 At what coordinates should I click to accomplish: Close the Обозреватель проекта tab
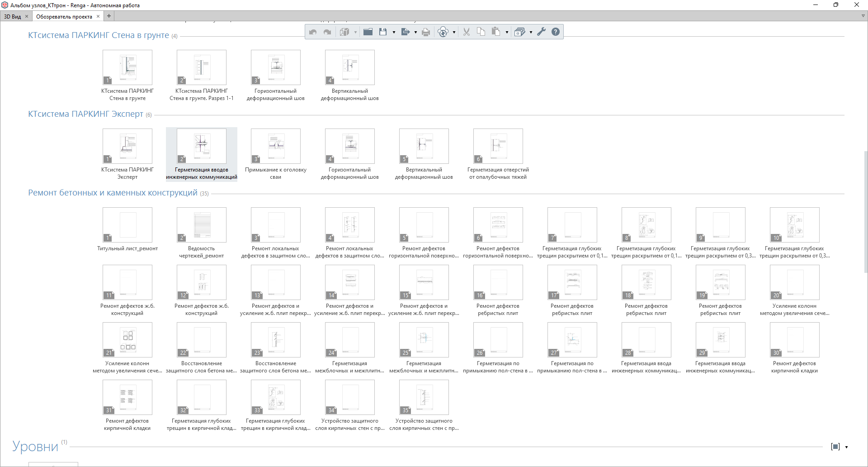[x=98, y=16]
